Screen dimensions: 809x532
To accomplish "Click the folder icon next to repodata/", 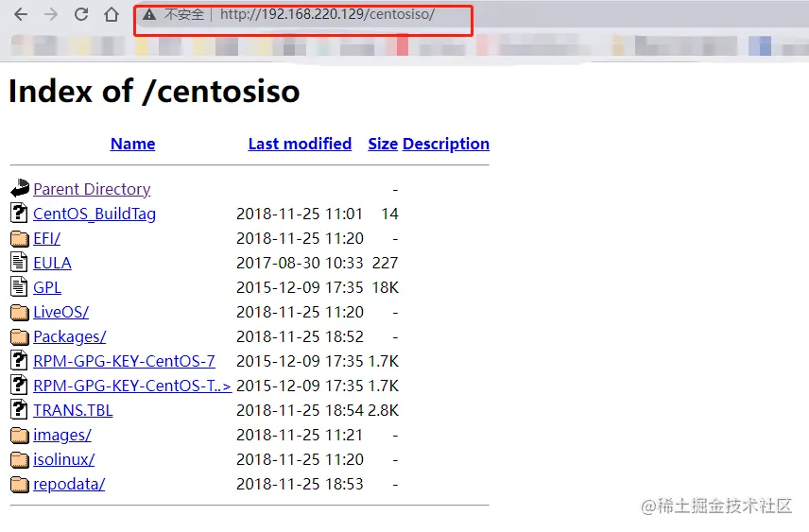I will 20,485.
